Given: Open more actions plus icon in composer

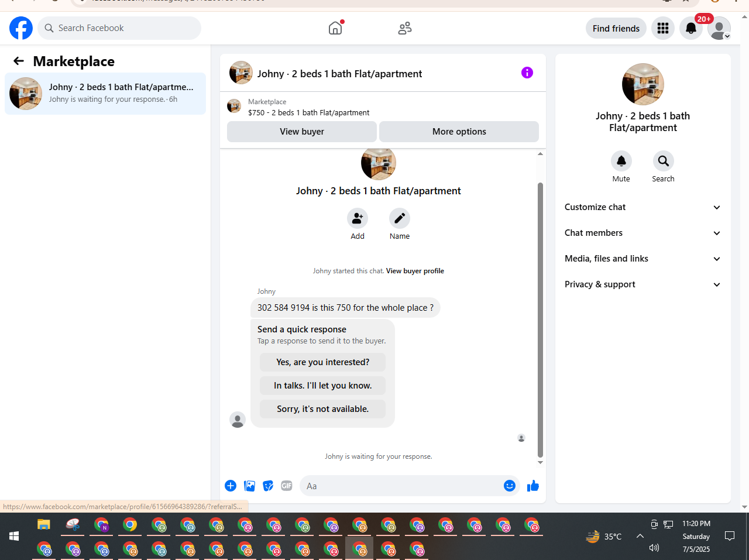Looking at the screenshot, I should click(231, 486).
